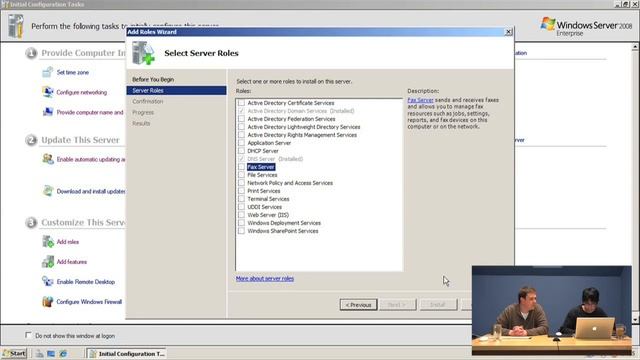Click the Previous button

358,305
